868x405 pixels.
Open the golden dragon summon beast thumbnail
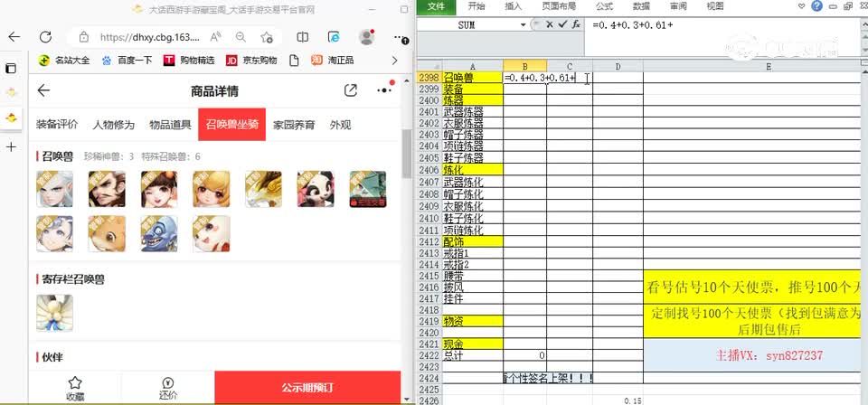tap(263, 189)
